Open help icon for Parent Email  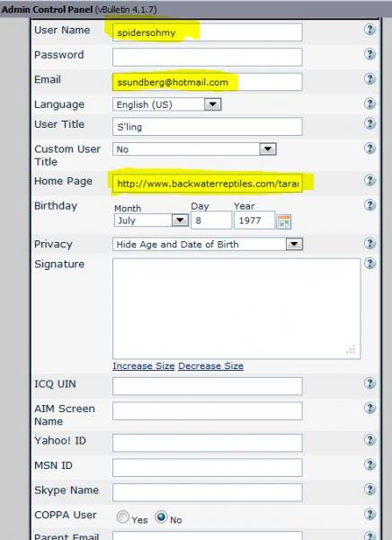(x=370, y=535)
